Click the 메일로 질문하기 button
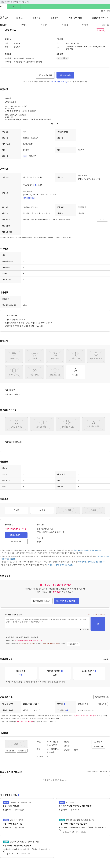Image resolution: width=110 pixels, height=868 pixels. click(x=73, y=644)
